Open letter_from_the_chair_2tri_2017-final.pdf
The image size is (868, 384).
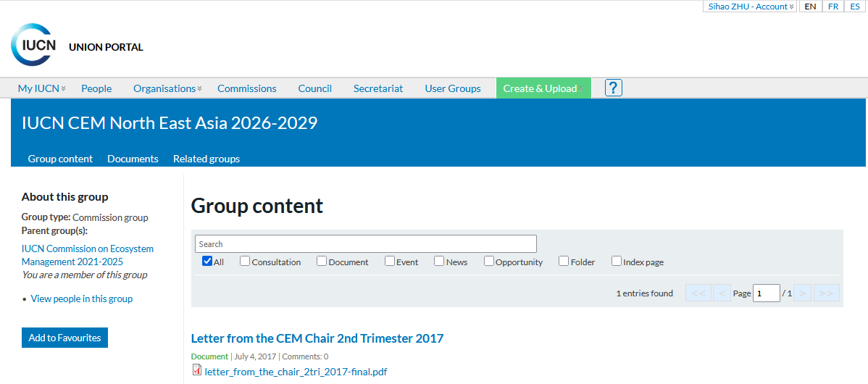(x=296, y=371)
